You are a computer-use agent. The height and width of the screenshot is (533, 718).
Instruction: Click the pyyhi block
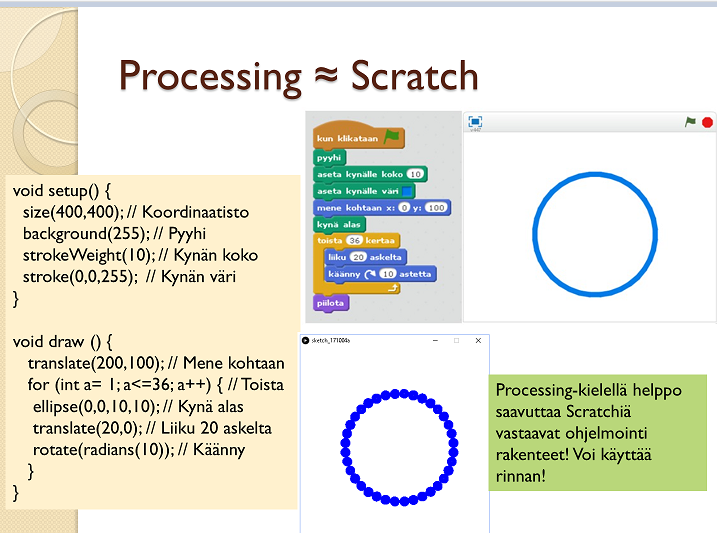click(327, 157)
